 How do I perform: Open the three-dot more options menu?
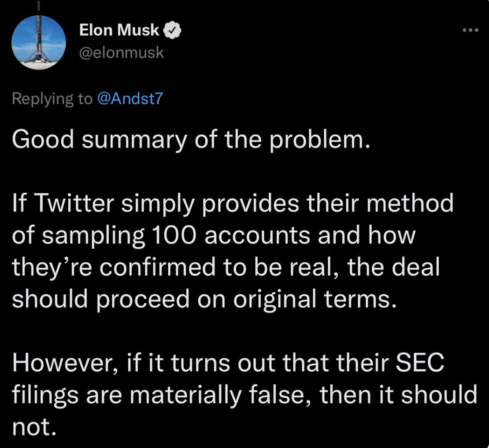coord(470,30)
